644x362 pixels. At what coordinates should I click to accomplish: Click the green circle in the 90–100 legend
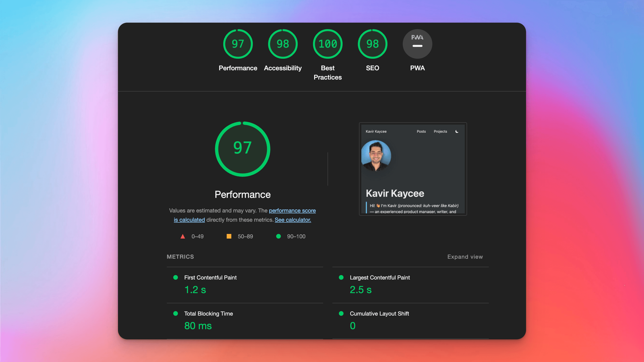pos(279,236)
